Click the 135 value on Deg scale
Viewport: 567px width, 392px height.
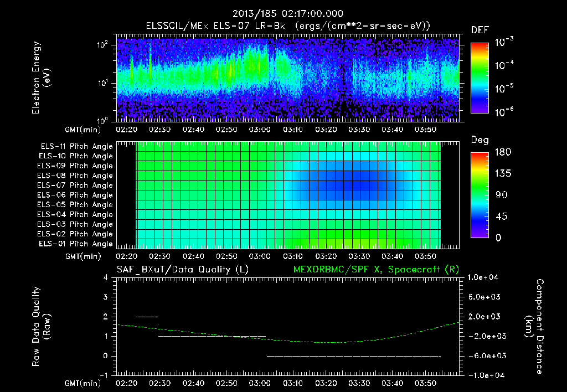(503, 174)
